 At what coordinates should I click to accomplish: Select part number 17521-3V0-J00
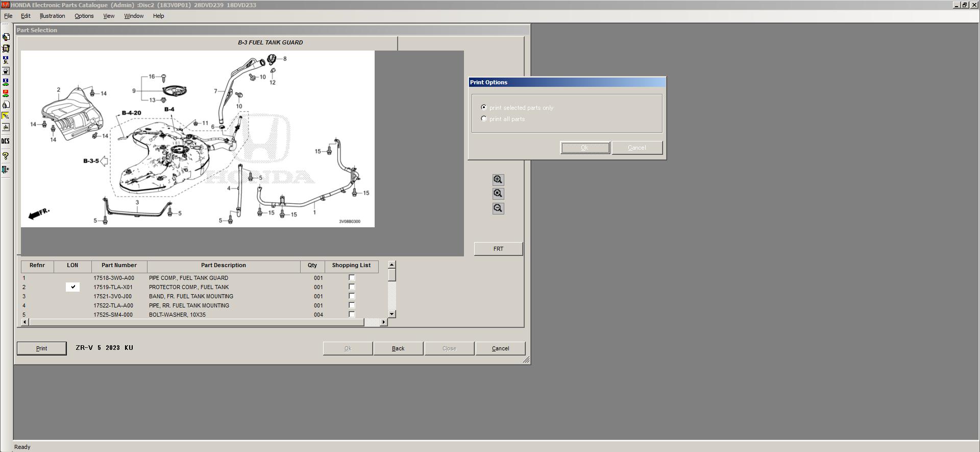pos(112,296)
